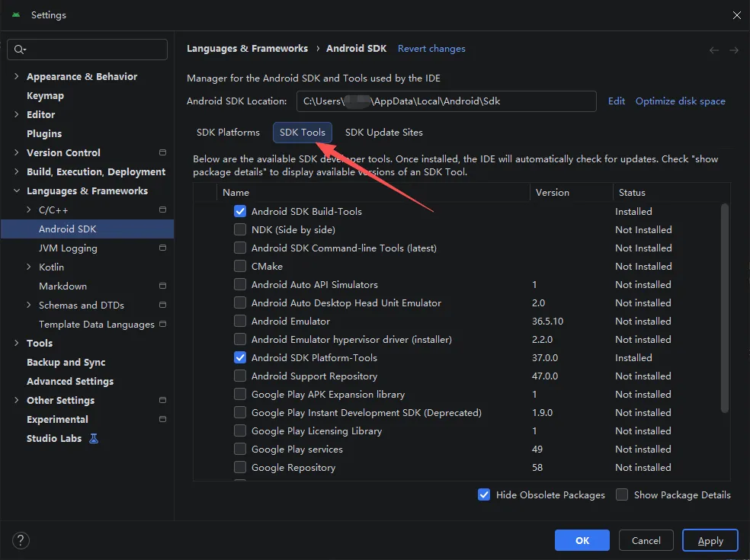This screenshot has width=750, height=560.
Task: Click the Optimize disk space link
Action: (x=680, y=101)
